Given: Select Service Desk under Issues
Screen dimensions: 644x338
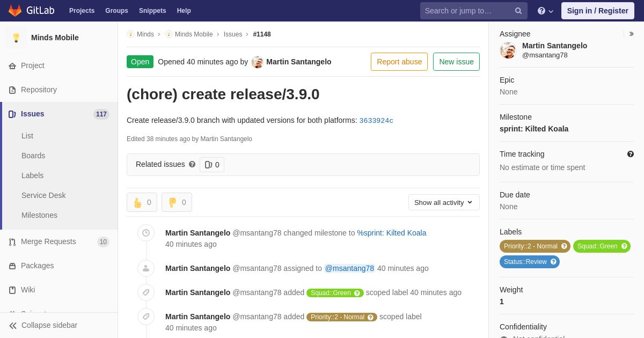Looking at the screenshot, I should pyautogui.click(x=43, y=195).
